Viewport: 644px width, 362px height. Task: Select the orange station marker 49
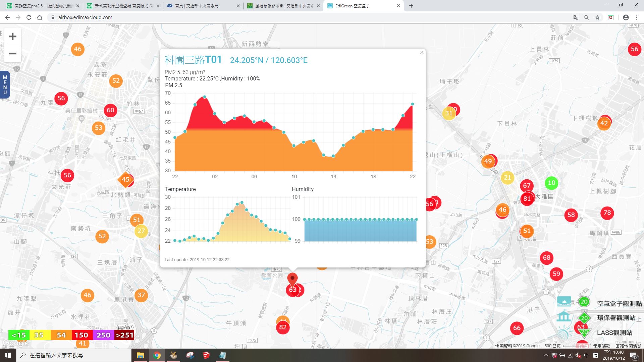click(488, 161)
